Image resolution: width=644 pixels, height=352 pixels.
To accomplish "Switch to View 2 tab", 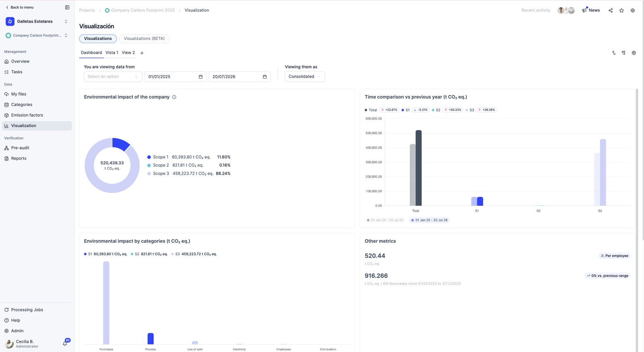I will click(128, 53).
